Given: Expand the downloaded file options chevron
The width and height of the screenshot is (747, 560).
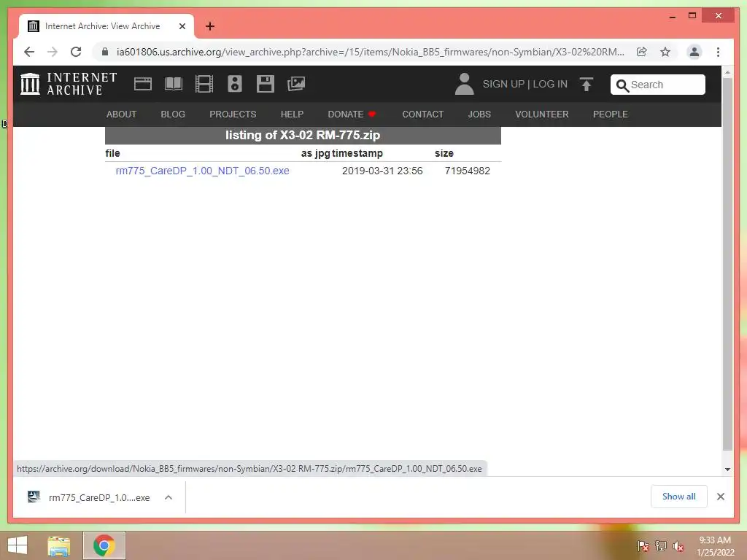Looking at the screenshot, I should pyautogui.click(x=169, y=497).
